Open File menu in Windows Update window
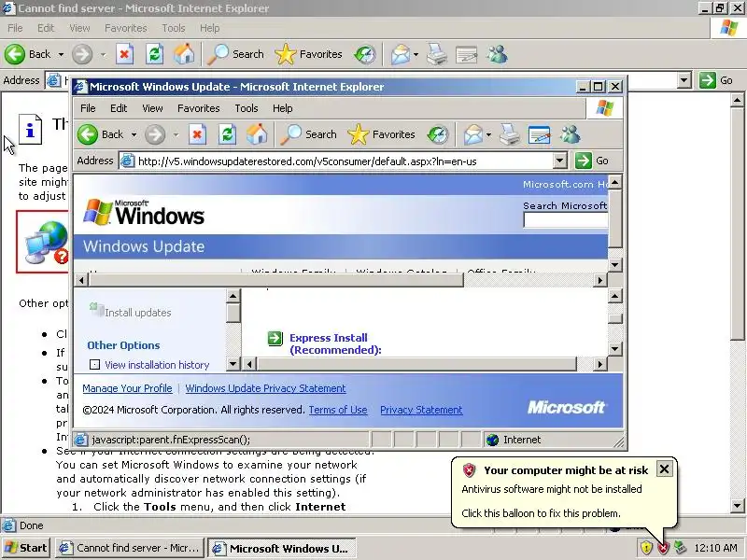 tap(88, 108)
